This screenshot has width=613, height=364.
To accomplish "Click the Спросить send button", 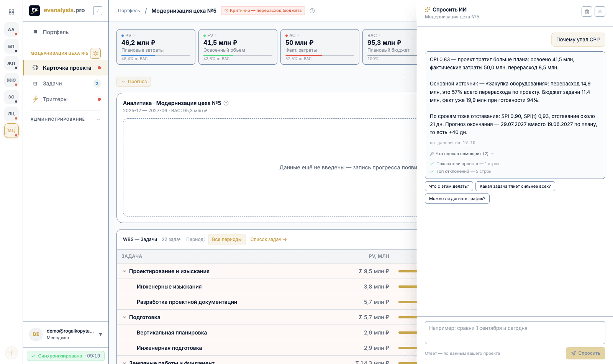I will (x=585, y=353).
